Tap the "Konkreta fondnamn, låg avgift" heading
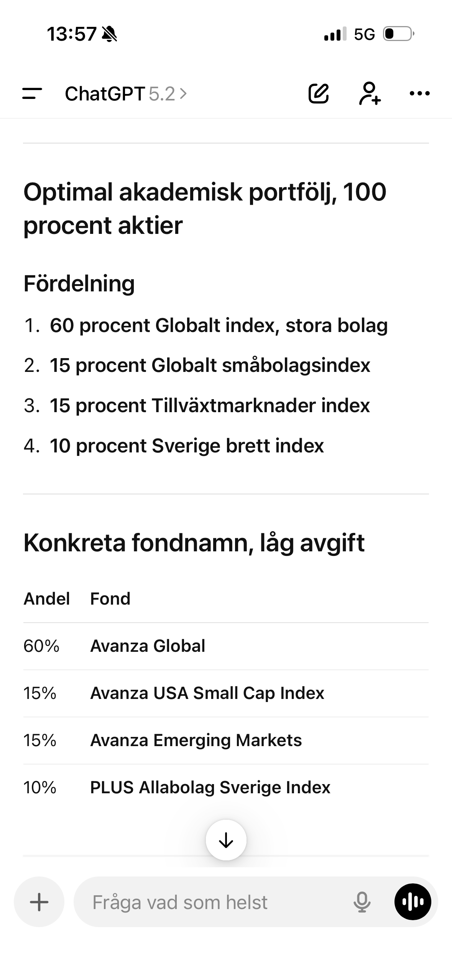Image resolution: width=452 pixels, height=980 pixels. [x=194, y=543]
